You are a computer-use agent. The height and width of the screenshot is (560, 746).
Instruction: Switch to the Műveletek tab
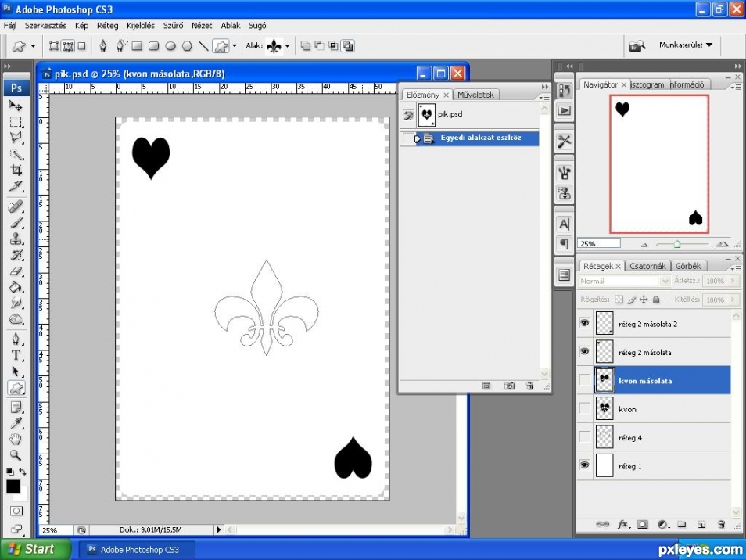click(x=475, y=95)
